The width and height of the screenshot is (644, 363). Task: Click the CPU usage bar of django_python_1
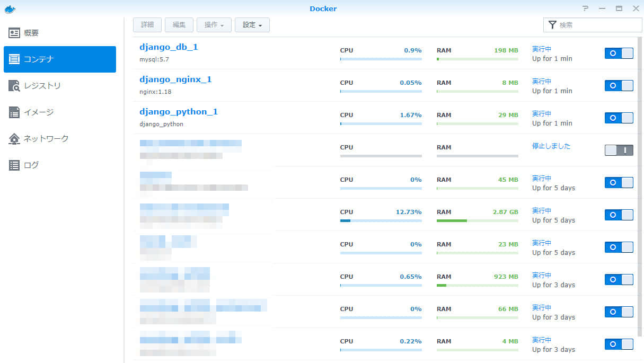click(381, 123)
